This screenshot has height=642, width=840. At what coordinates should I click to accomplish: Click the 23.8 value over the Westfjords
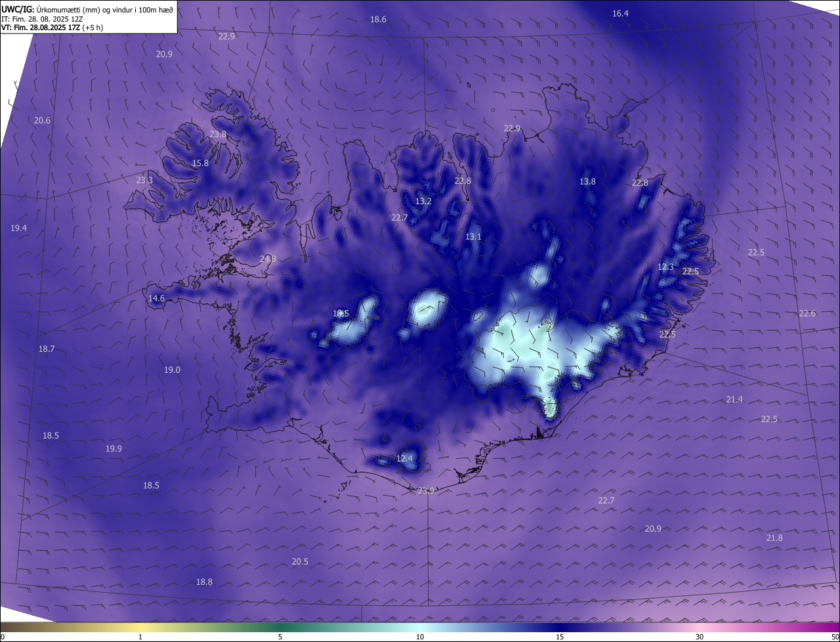(218, 135)
